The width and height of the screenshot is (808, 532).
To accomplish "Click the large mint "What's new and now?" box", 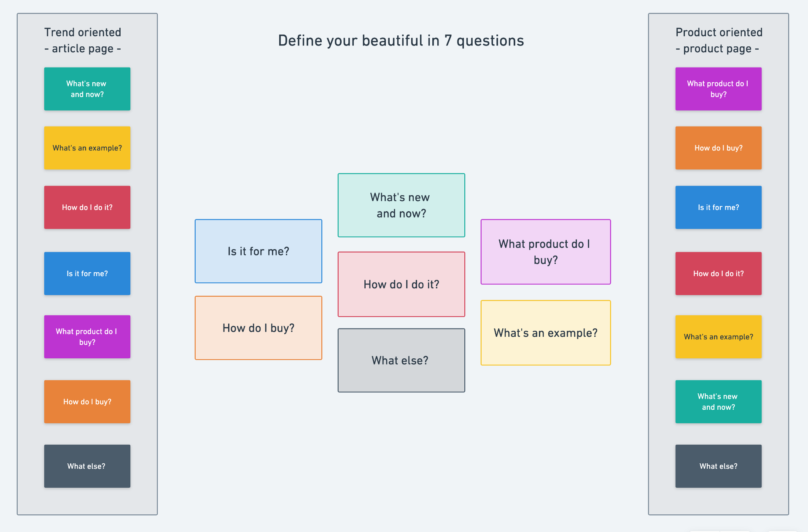I will coord(401,205).
